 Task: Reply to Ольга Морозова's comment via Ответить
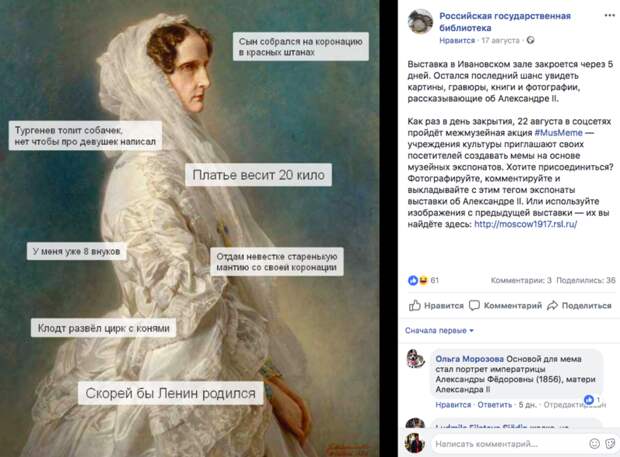point(494,405)
